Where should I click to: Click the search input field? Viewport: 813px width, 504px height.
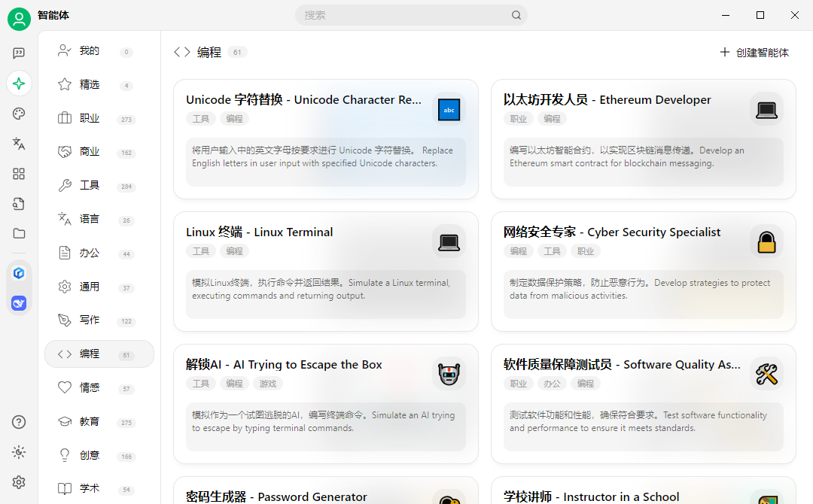(411, 15)
